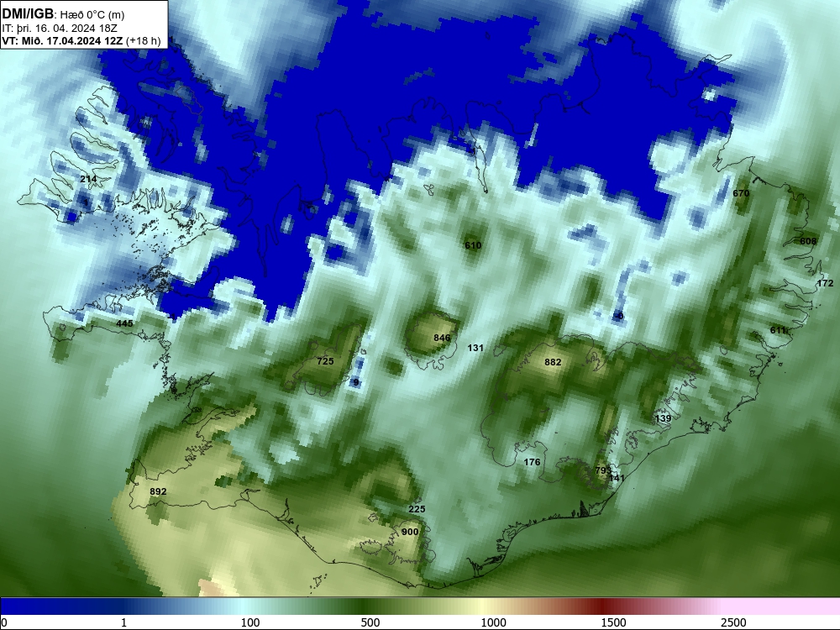Click the 141 value on the map

point(617,478)
